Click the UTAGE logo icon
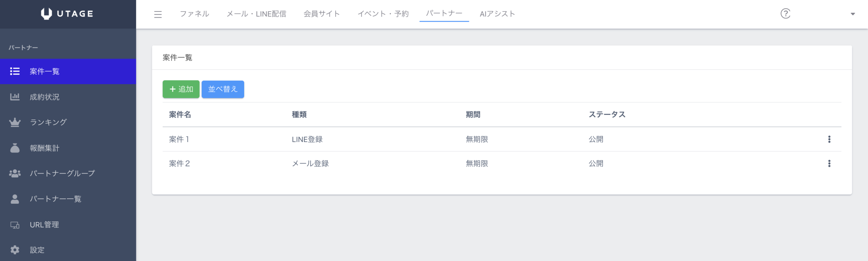This screenshot has width=868, height=261. 46,14
